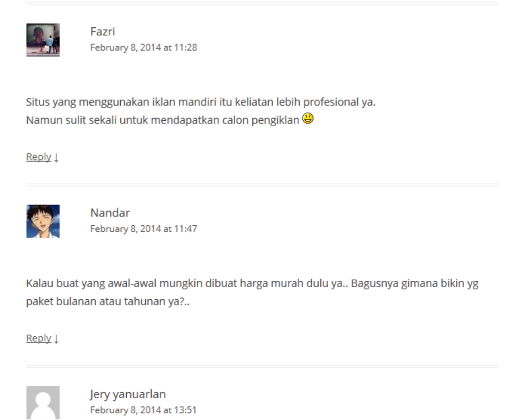Click the line 'paket bulanan atau tahunan ya?..'
This screenshot has height=420, width=519.
click(x=108, y=301)
